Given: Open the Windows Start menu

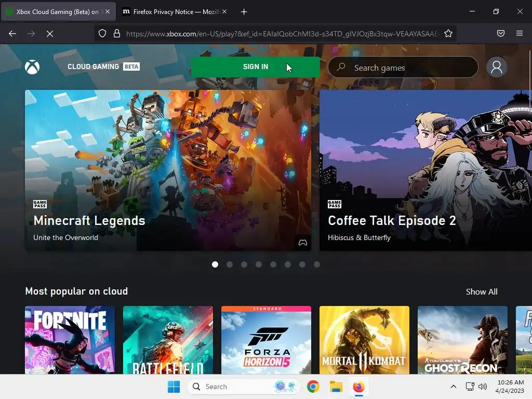Looking at the screenshot, I should click(174, 387).
